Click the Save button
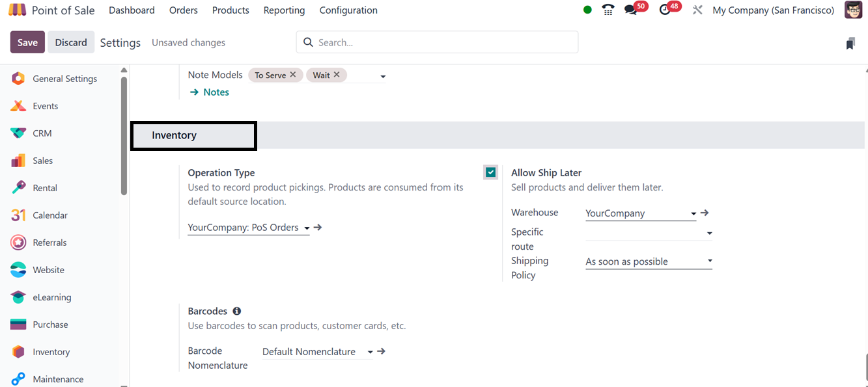 (x=27, y=42)
